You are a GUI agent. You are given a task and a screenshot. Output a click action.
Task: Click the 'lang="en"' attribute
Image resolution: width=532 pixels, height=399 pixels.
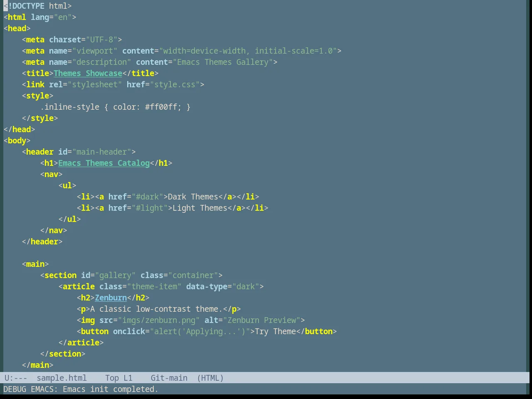point(51,17)
